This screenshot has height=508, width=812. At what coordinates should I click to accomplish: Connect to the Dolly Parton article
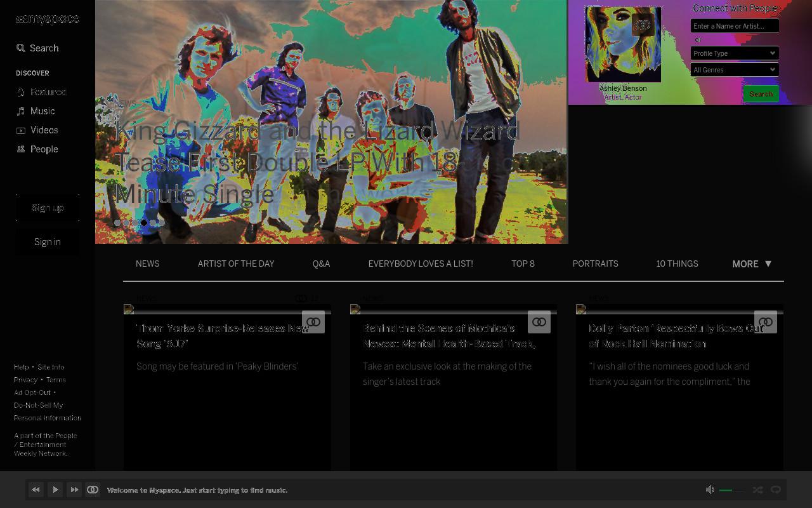(x=766, y=322)
